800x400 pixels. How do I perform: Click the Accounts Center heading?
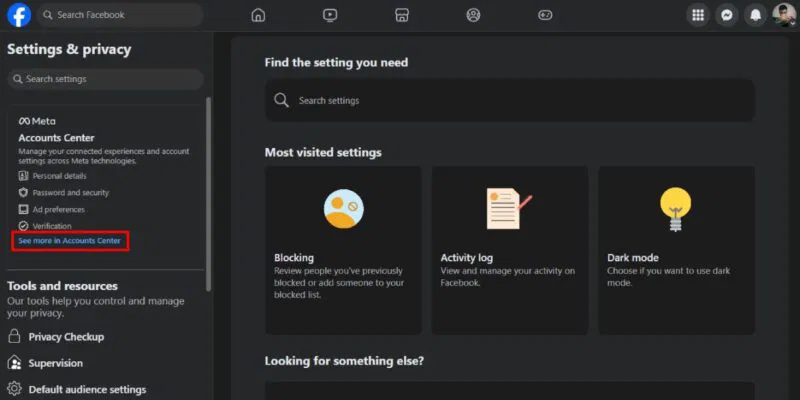tap(57, 138)
